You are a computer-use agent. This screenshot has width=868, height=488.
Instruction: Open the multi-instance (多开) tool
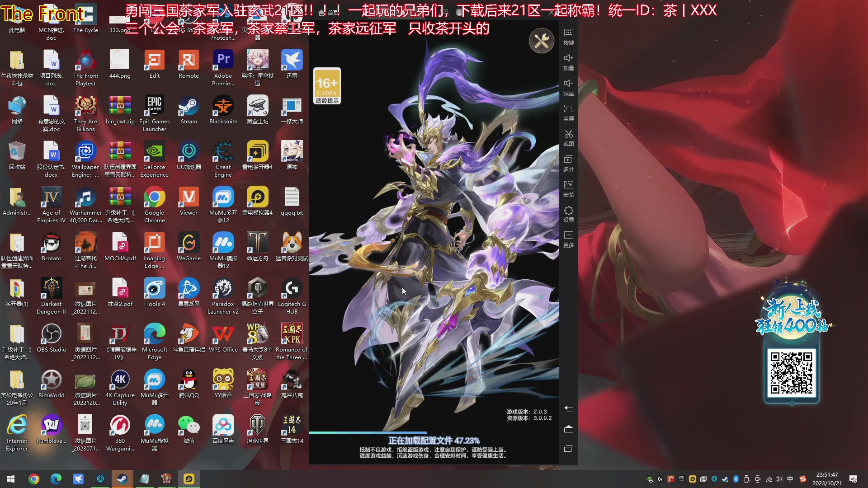[569, 163]
